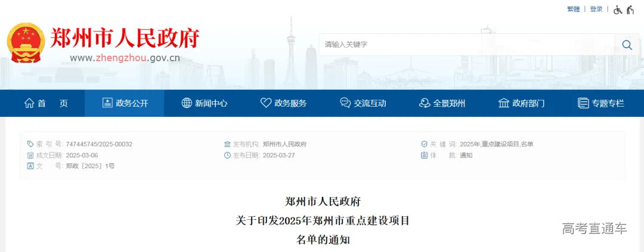Viewport: 644px width, 252px height.
Task: Select the 体裁 value 通知
Action: click(x=466, y=155)
